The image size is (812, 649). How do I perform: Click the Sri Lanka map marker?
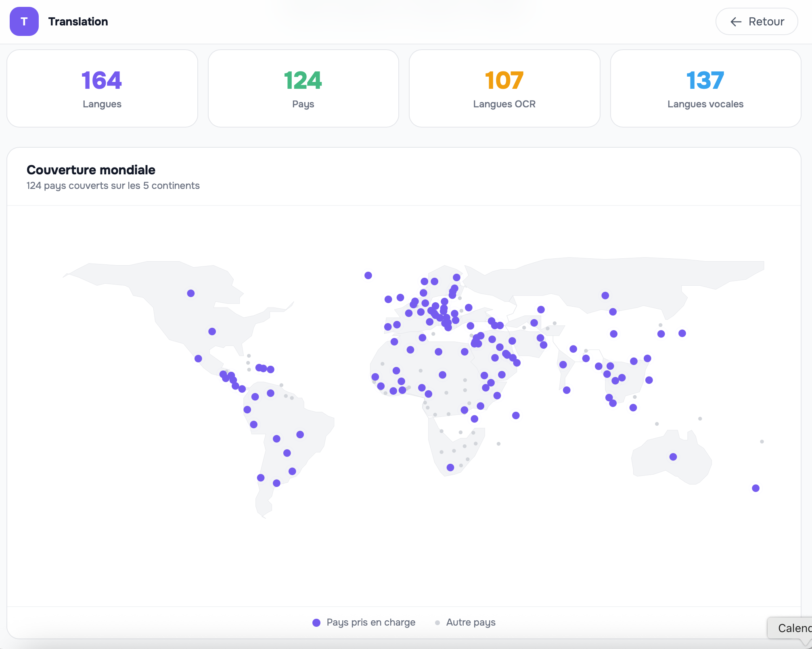[x=567, y=390]
